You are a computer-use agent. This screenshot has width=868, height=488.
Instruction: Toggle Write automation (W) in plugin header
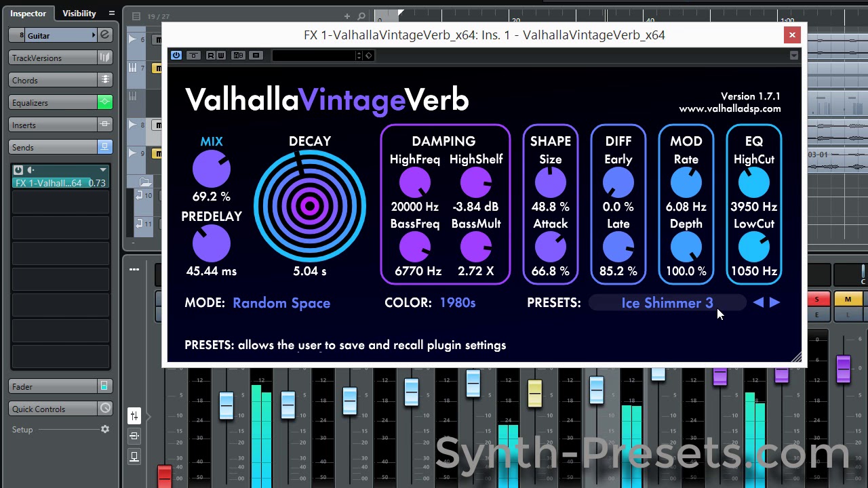221,56
